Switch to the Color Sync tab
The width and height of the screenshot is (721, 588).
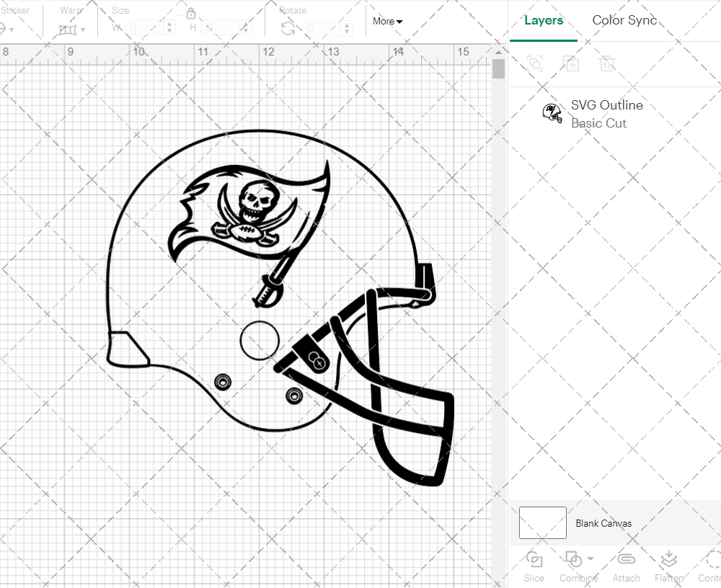click(624, 20)
